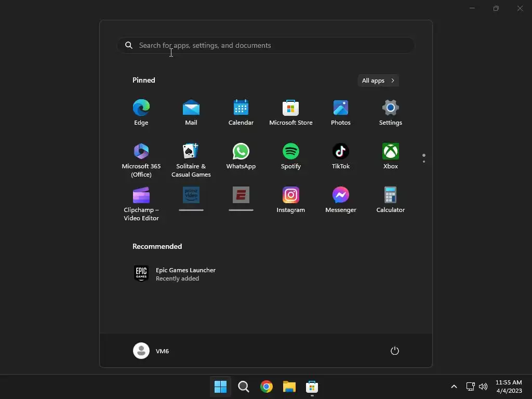
Task: Click the Pinned section heading
Action: [x=143, y=80]
